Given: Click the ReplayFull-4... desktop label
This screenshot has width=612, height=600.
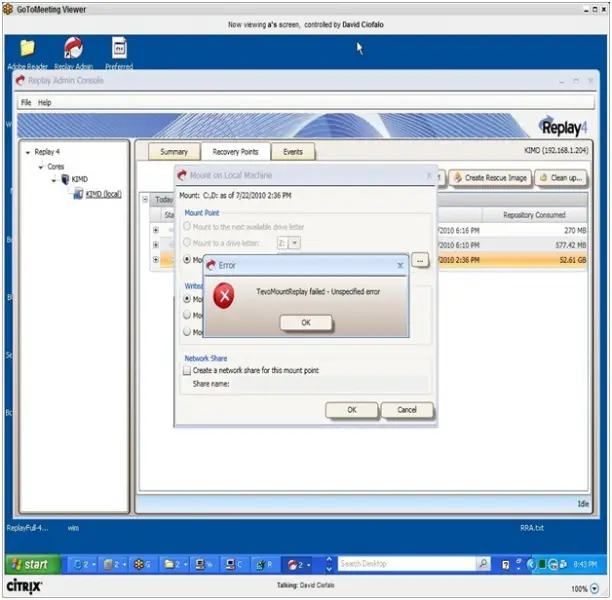Looking at the screenshot, I should [x=27, y=528].
